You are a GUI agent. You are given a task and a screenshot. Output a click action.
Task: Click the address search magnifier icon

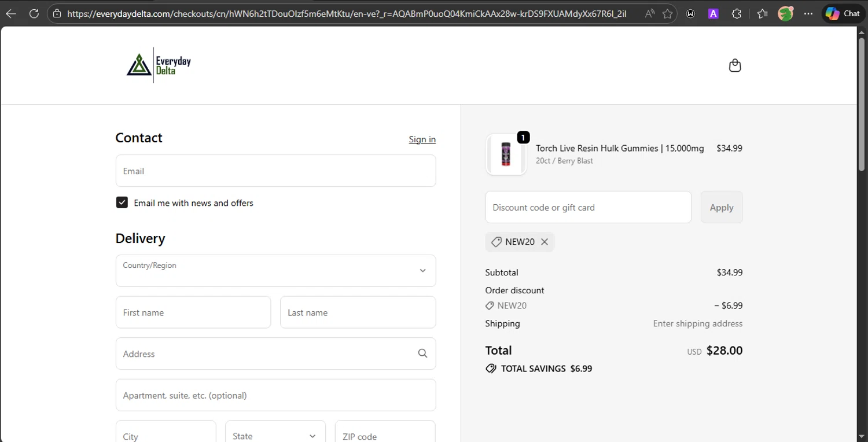click(x=422, y=353)
